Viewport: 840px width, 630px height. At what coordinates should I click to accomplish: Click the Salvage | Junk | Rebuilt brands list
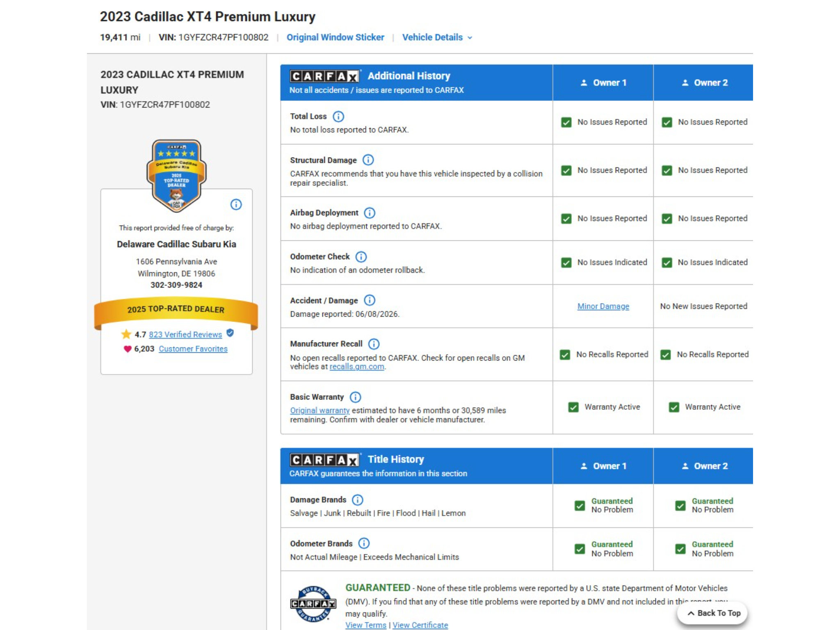point(378,514)
